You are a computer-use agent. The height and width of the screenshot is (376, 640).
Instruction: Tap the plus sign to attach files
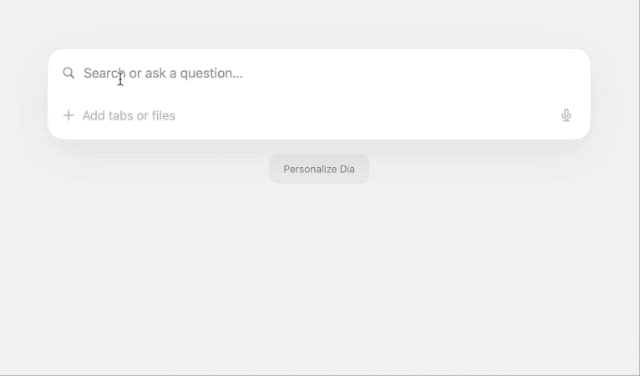click(x=69, y=116)
